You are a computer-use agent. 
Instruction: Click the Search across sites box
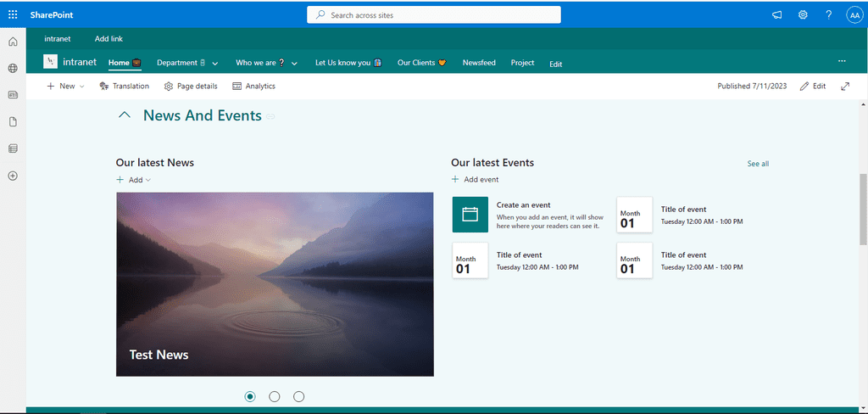coord(434,15)
